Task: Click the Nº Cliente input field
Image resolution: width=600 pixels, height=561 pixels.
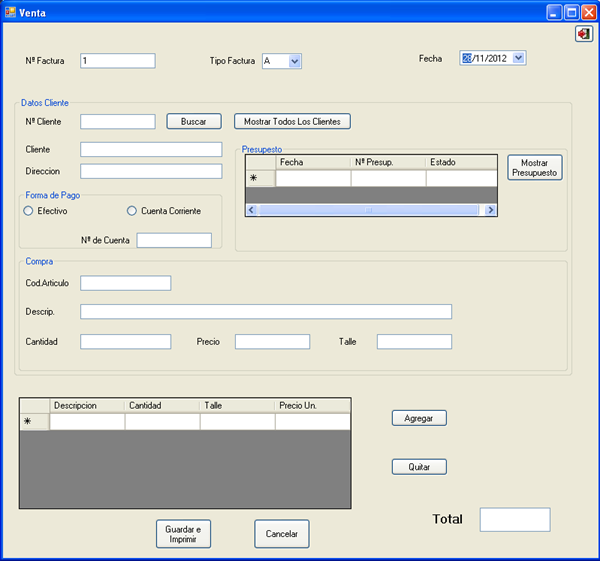Action: click(x=117, y=122)
